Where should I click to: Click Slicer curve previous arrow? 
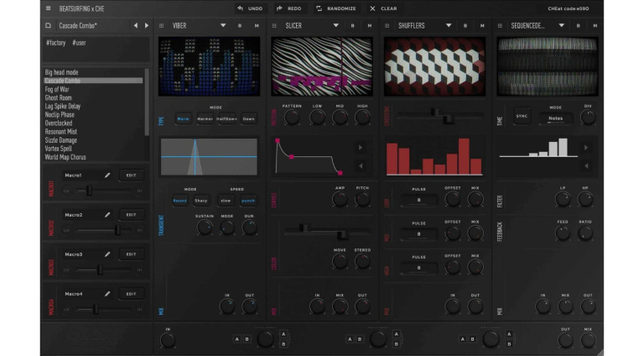(x=361, y=165)
